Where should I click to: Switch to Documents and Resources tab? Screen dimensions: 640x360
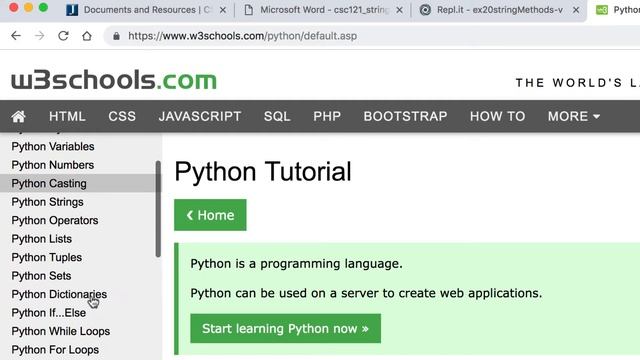point(147,10)
